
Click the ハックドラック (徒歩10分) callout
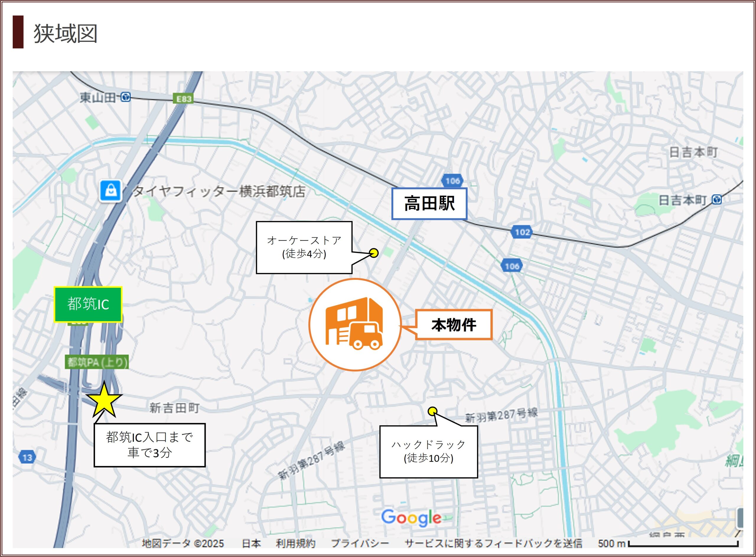[428, 451]
